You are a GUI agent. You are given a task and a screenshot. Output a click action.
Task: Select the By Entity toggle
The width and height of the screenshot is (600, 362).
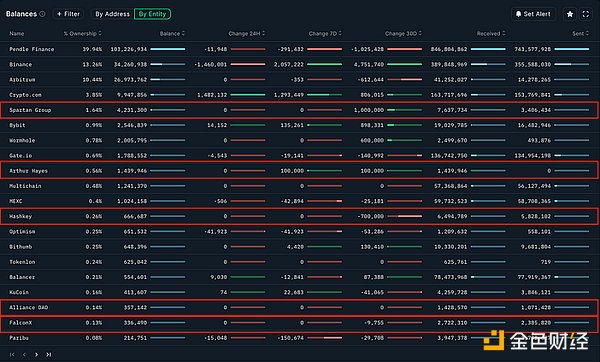coord(152,14)
